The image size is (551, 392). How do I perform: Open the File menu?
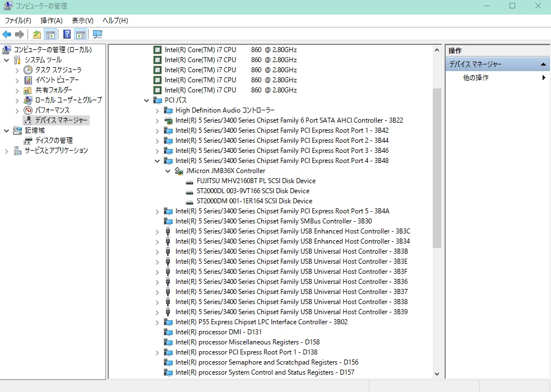[x=18, y=21]
